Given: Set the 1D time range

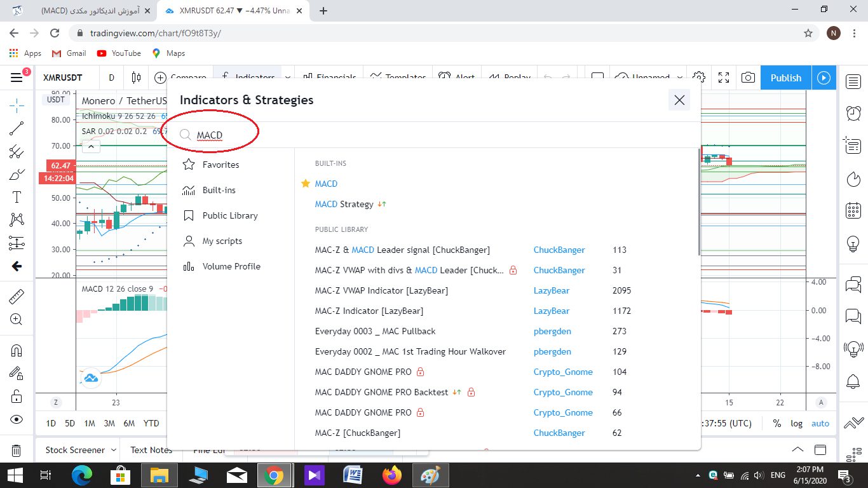Looking at the screenshot, I should [x=51, y=423].
